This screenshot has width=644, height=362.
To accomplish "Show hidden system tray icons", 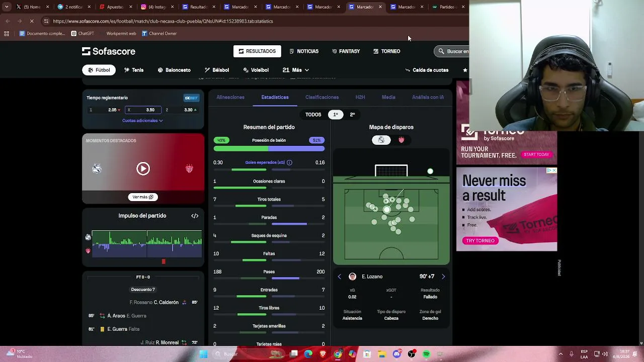I will tap(560, 354).
